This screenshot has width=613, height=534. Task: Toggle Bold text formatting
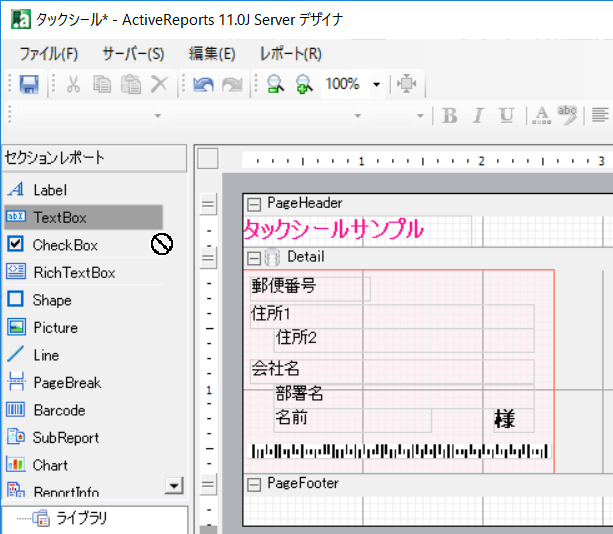450,115
